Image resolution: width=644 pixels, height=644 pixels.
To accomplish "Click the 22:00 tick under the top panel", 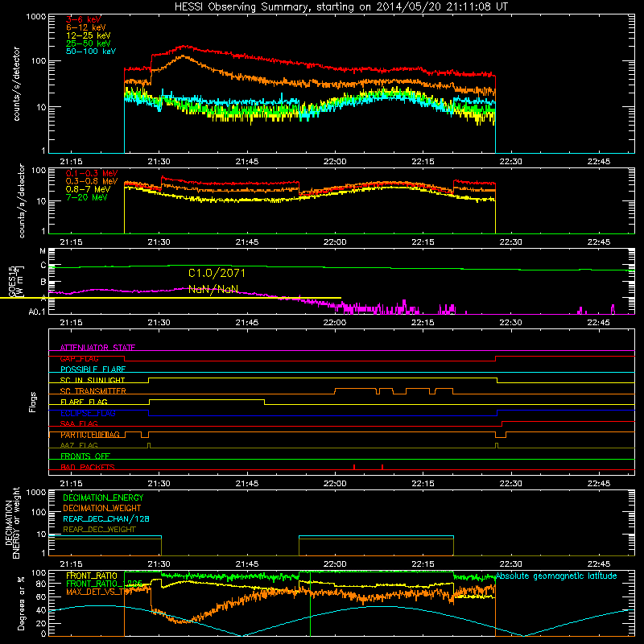I will point(335,162).
